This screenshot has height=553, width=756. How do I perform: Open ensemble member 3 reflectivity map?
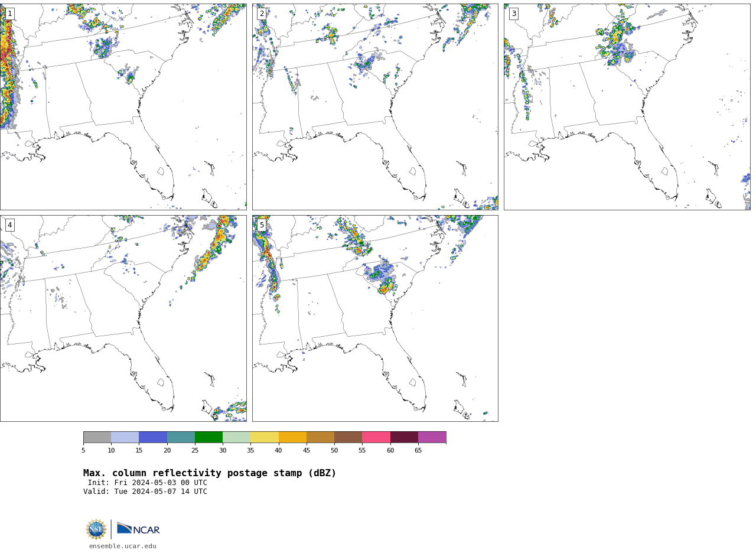627,107
